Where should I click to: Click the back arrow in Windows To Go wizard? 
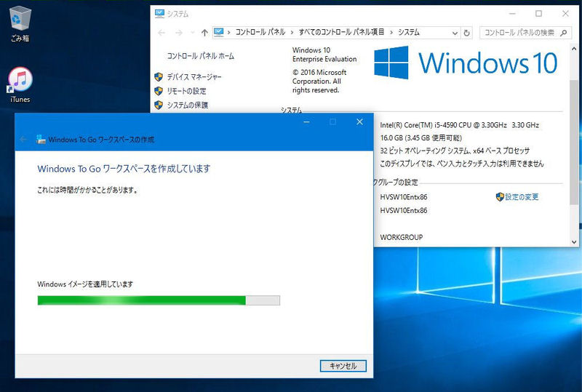coord(23,139)
